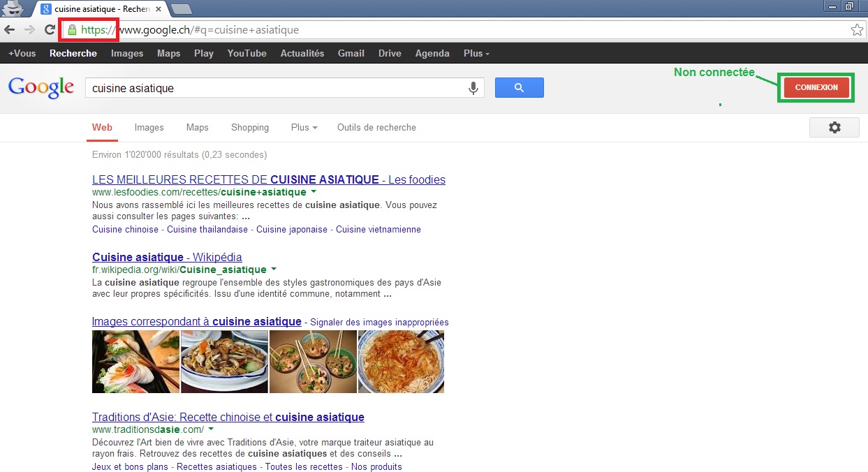Expand the Plus menu in black bar
The width and height of the screenshot is (868, 472).
point(476,54)
